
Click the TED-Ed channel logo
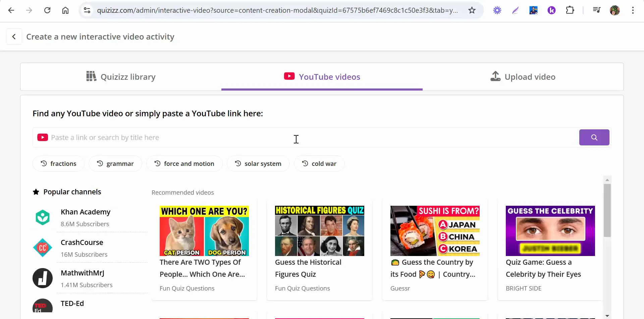click(43, 306)
